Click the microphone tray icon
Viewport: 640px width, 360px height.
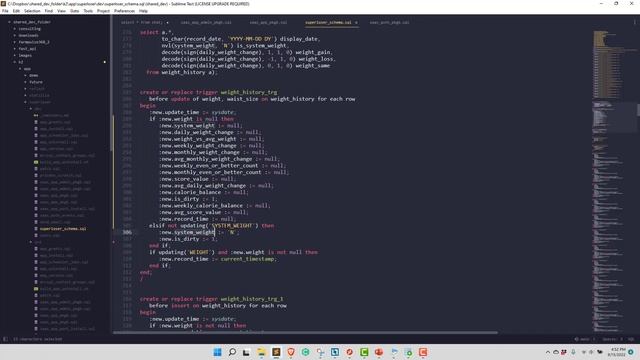tap(573, 352)
